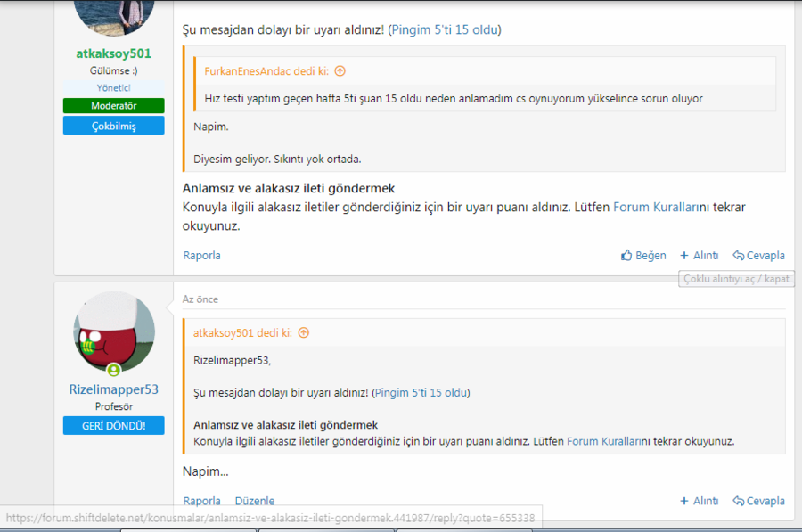Open atkaksoy501 user profile link
The image size is (802, 532).
point(113,53)
